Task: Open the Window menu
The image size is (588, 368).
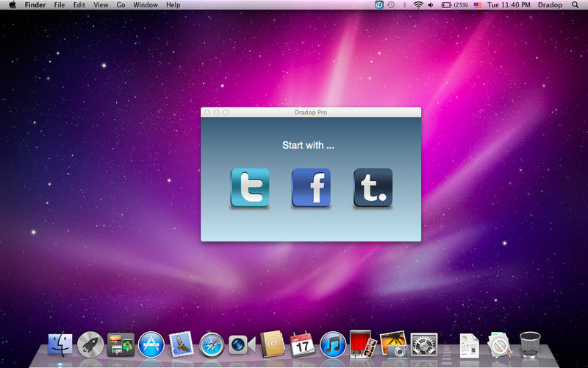Action: [x=146, y=5]
